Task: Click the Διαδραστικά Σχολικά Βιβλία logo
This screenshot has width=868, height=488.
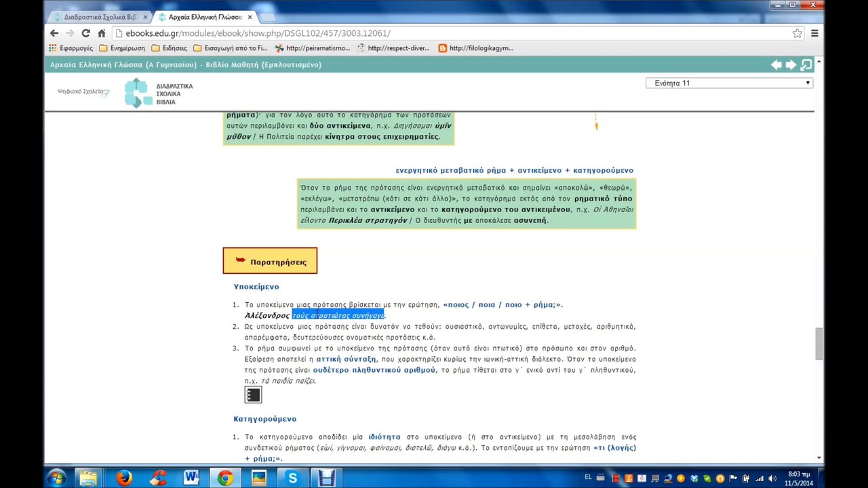Action: point(159,94)
